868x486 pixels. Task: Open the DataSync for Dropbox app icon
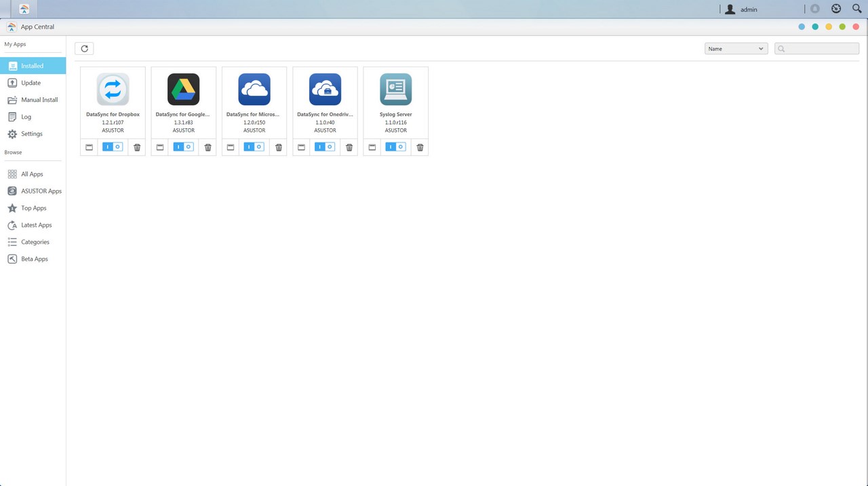click(113, 90)
